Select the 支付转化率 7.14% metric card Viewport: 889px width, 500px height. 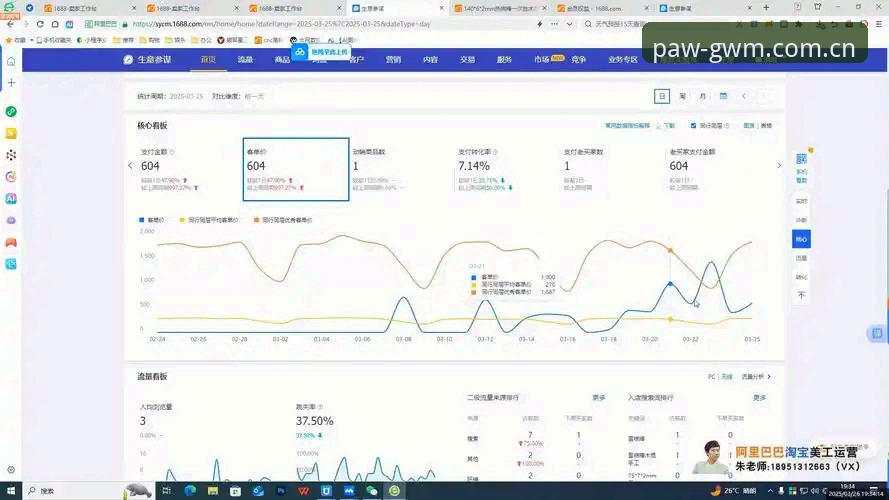(507, 169)
